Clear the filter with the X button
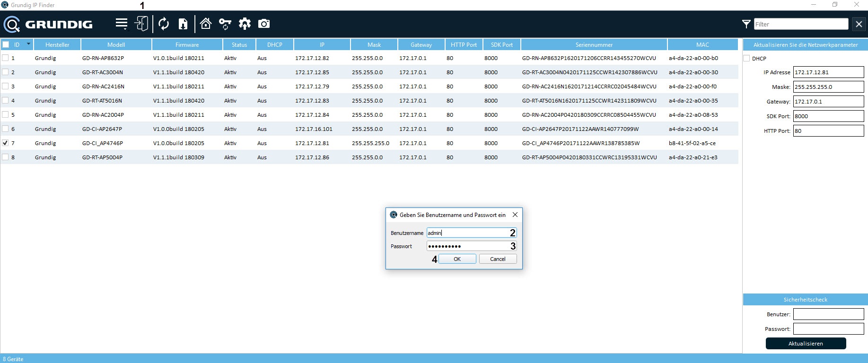868x363 pixels. tap(859, 24)
